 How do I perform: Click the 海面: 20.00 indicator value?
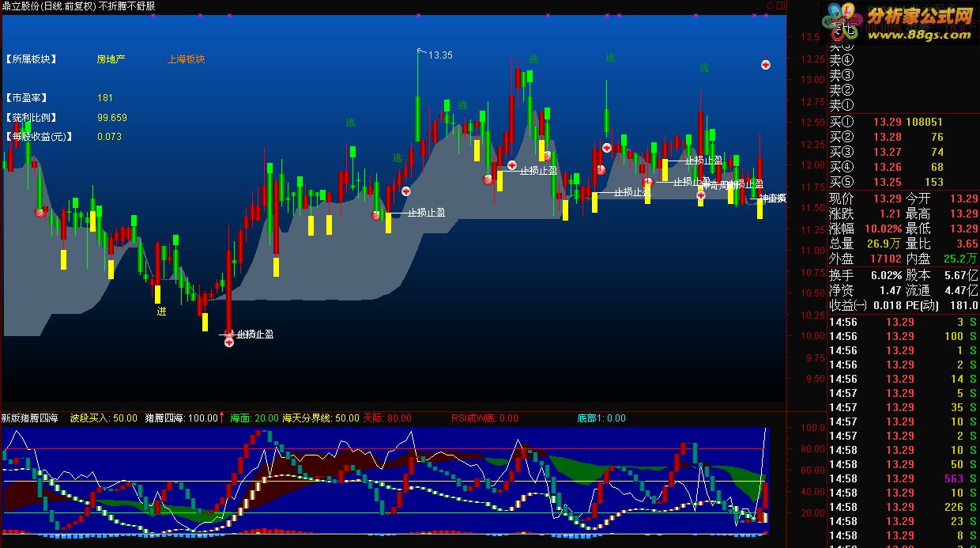[254, 418]
